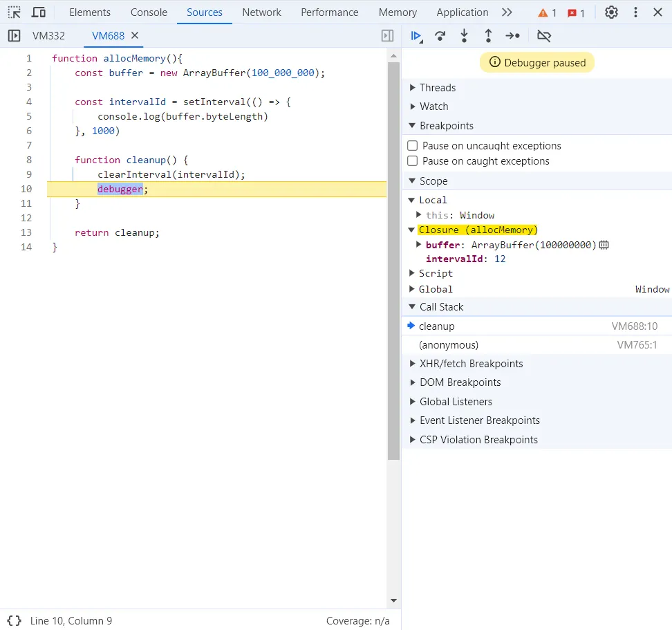This screenshot has height=630, width=672.
Task: Pretty-print source with the braces icon
Action: [x=14, y=620]
